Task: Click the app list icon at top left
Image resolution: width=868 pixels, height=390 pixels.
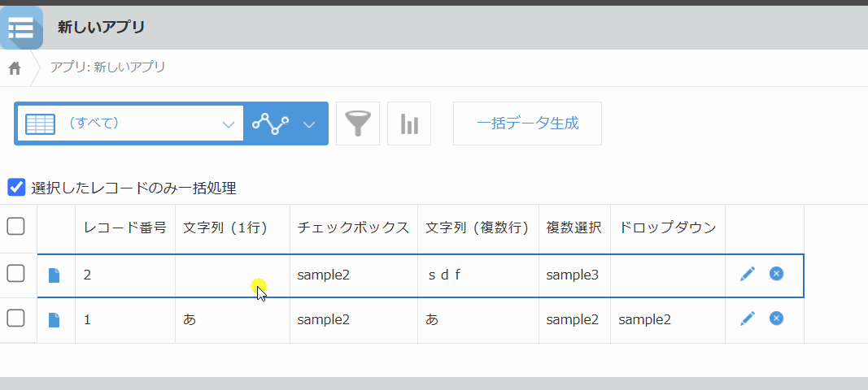Action: coord(21,28)
